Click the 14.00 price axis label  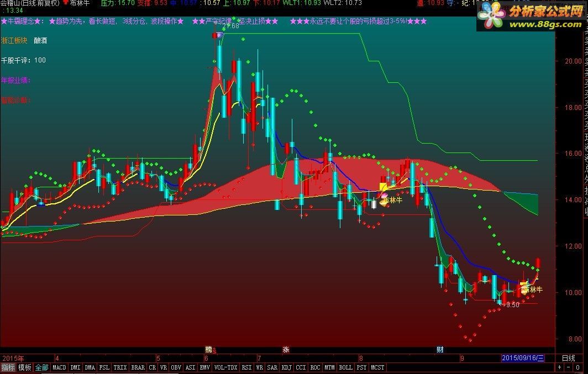pyautogui.click(x=574, y=200)
